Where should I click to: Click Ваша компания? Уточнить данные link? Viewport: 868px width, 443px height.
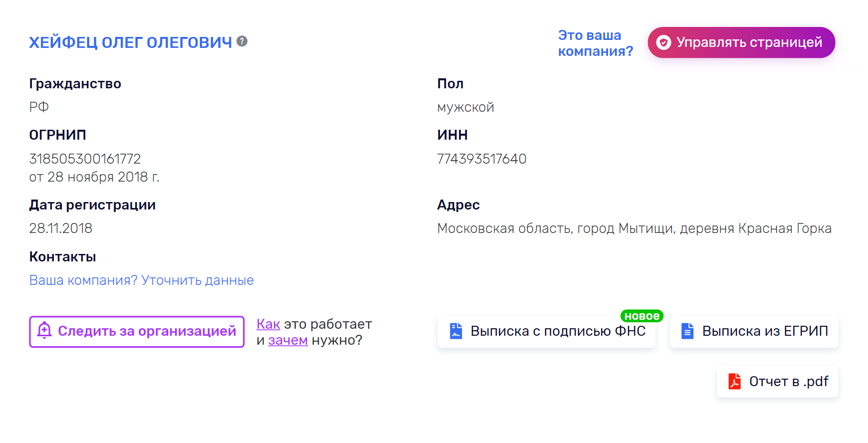[x=142, y=280]
